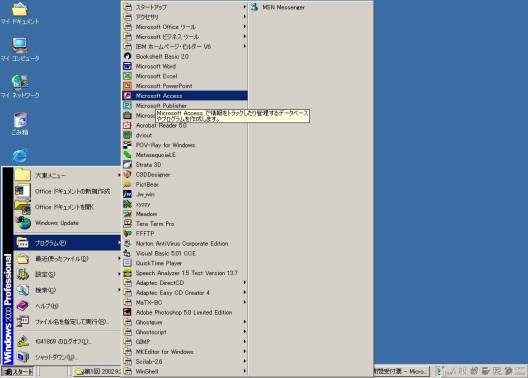Click the Acrobat Reader 5.0 icon
Viewport: 528px width, 378px height.
[127, 125]
